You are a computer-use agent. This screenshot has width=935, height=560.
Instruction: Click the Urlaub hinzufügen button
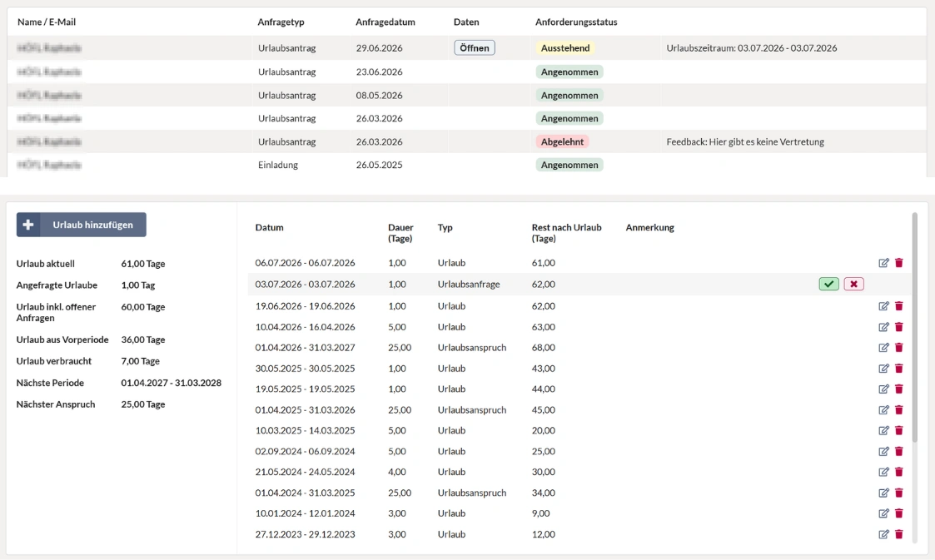tap(81, 225)
